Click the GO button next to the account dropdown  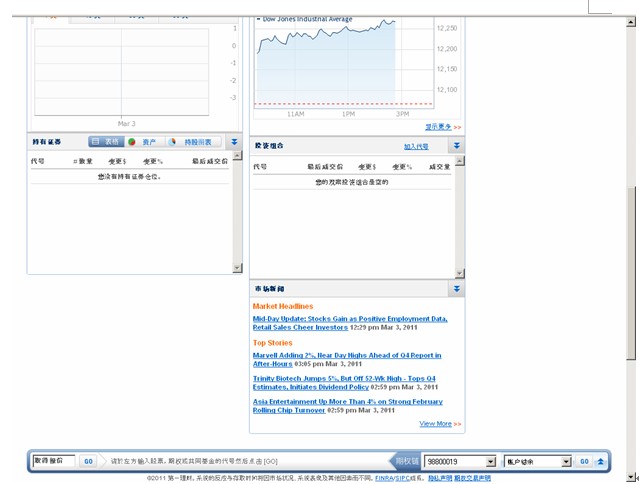point(583,461)
